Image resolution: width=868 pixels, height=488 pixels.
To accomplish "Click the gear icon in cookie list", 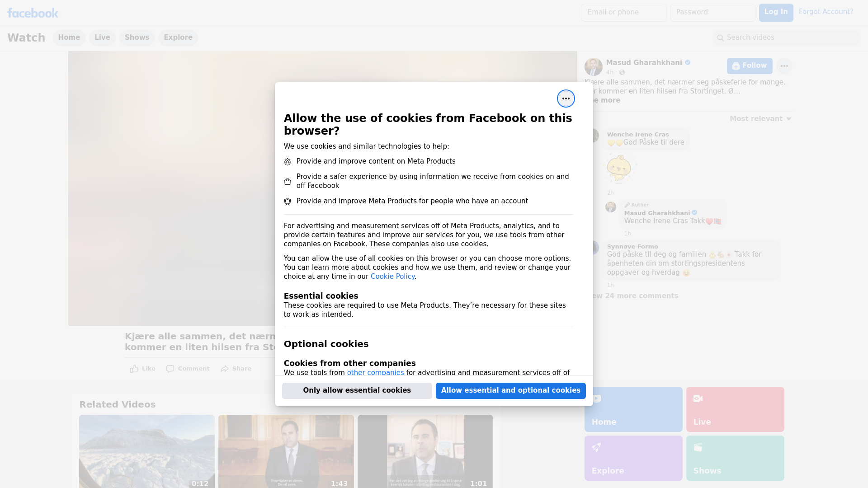I will tap(288, 162).
